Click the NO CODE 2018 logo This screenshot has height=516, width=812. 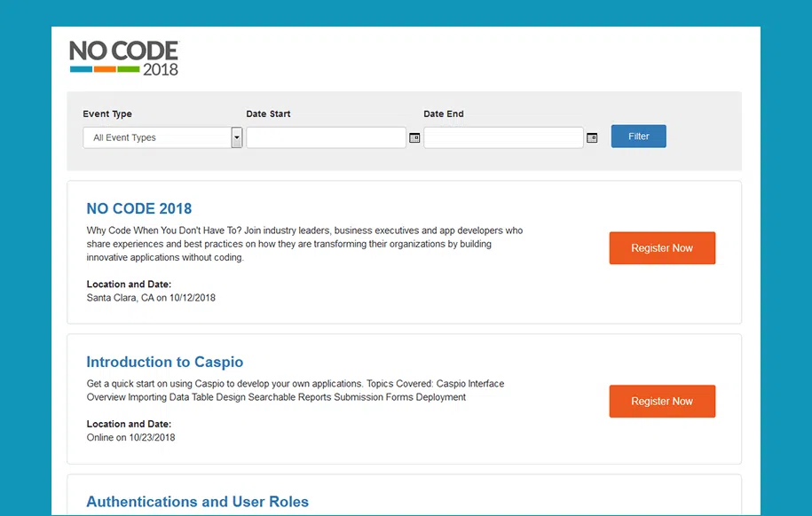[x=124, y=59]
